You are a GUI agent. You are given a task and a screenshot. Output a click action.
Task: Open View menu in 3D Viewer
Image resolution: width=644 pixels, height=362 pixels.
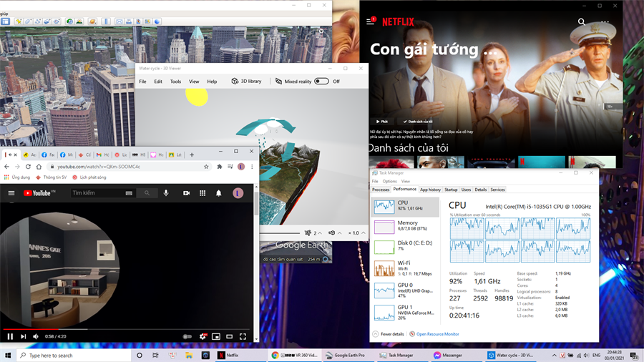pos(194,82)
